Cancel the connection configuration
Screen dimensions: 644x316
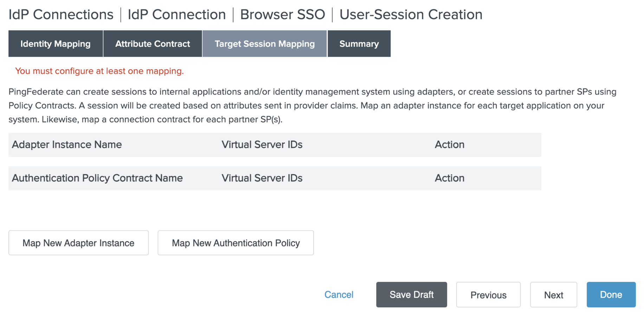pos(339,295)
